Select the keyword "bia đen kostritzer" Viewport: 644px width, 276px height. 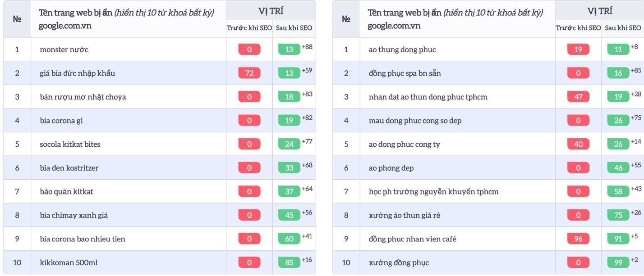(69, 168)
